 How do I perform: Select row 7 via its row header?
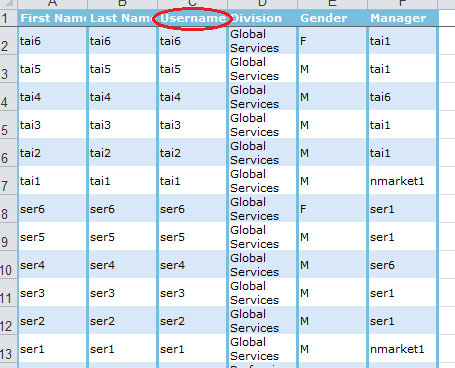pos(8,180)
